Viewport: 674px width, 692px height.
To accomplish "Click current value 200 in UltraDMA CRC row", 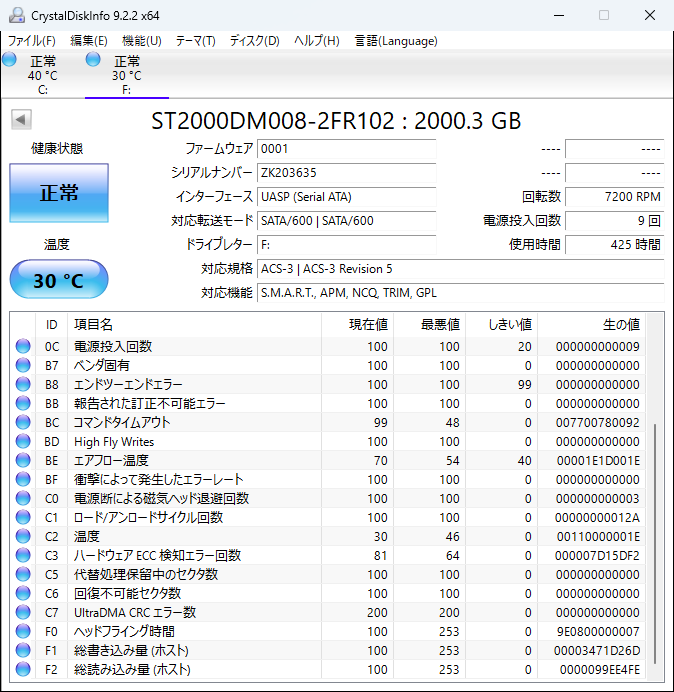I will [377, 612].
